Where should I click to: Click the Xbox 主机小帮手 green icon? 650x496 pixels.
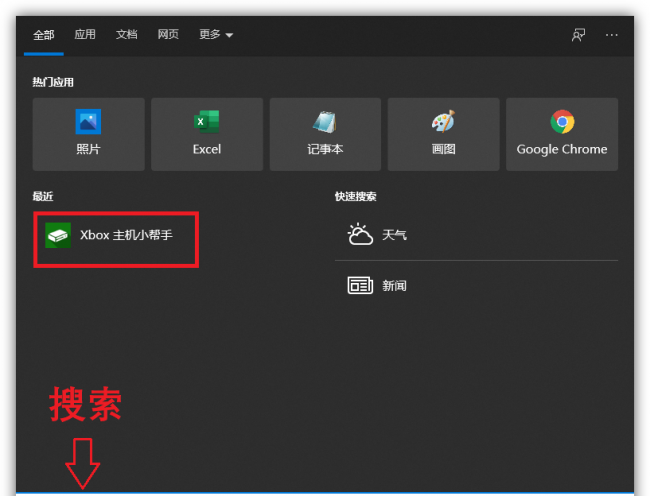58,235
